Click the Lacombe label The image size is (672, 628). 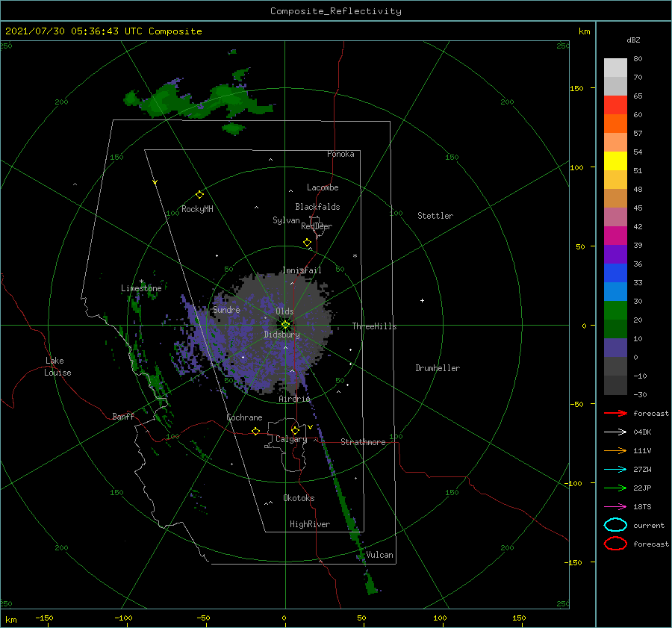pos(323,187)
